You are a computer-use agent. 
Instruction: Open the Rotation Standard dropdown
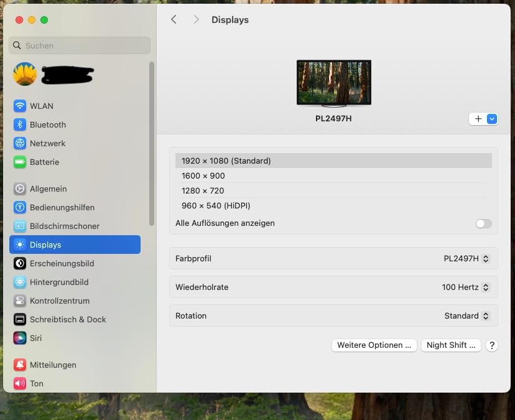click(466, 315)
